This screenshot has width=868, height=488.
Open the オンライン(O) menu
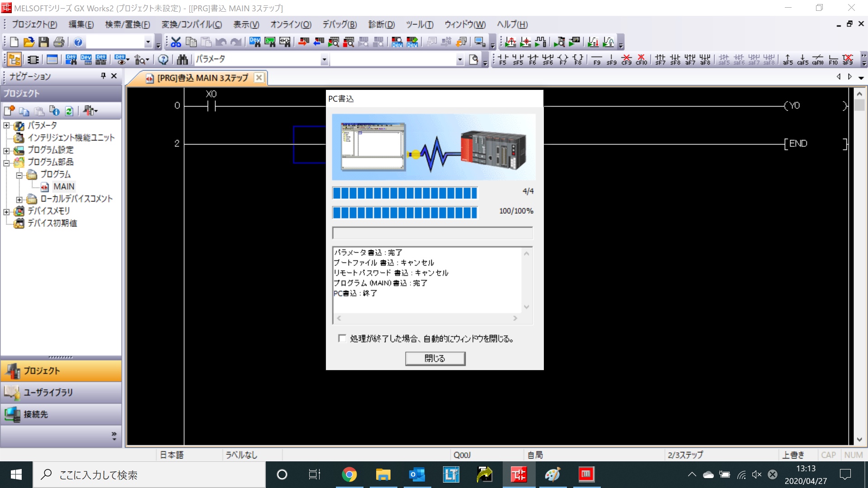point(291,24)
